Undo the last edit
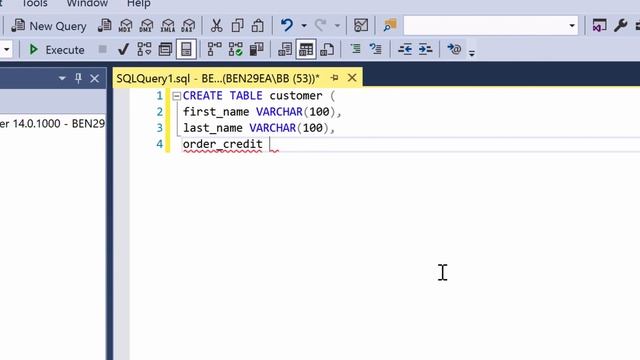The width and height of the screenshot is (640, 360). [x=287, y=26]
